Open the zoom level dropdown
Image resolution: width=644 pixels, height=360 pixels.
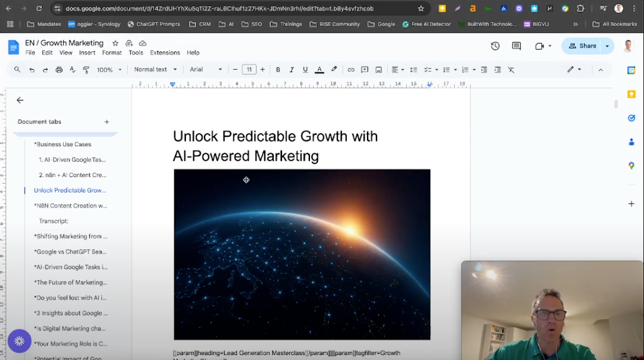pyautogui.click(x=109, y=70)
